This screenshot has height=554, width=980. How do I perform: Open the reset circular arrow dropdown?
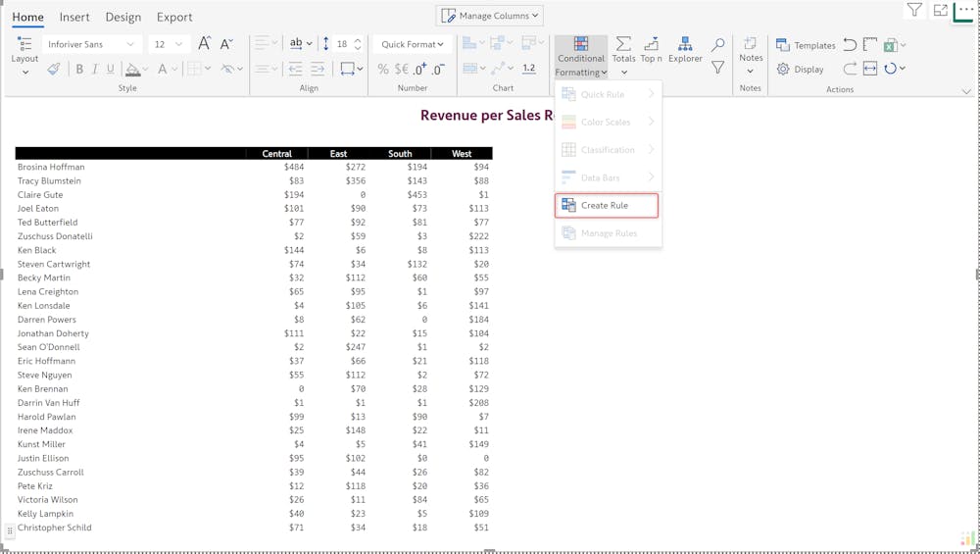(895, 69)
